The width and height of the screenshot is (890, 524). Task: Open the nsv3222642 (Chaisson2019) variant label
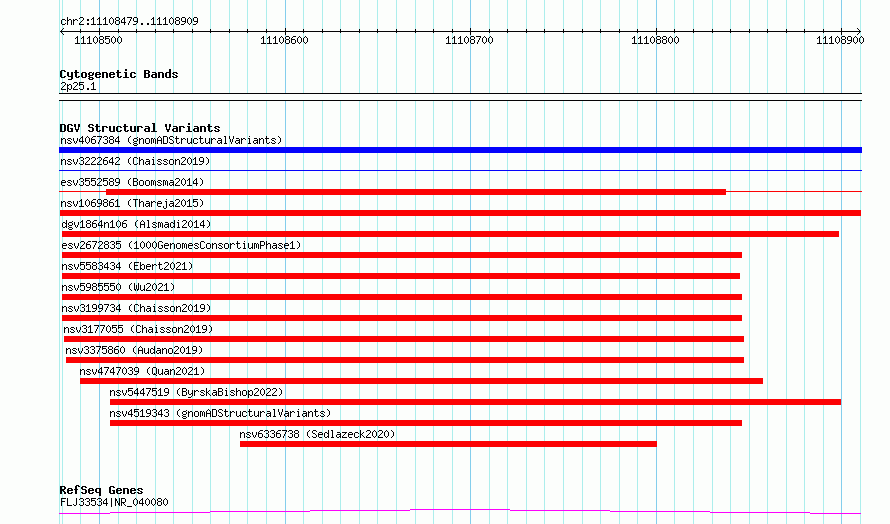tap(135, 161)
